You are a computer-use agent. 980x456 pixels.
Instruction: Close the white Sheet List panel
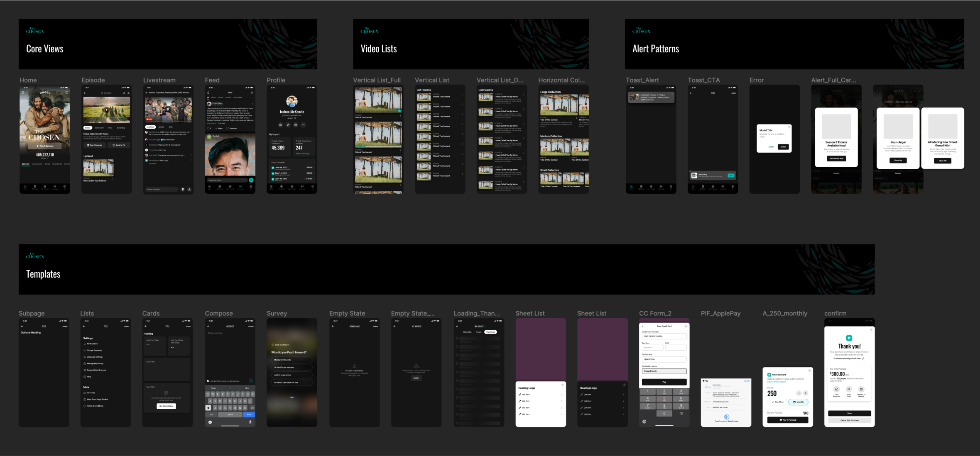tap(563, 385)
